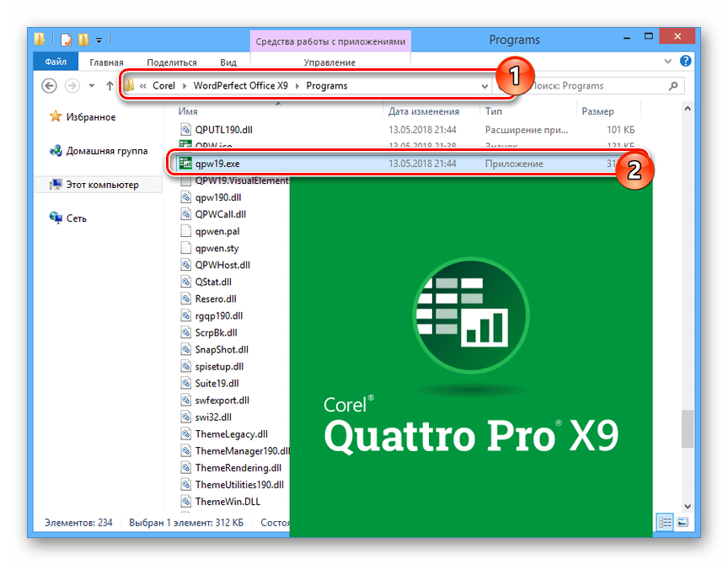This screenshot has height=565, width=728.
Task: Select the QPWCall.dll file
Action: click(x=221, y=214)
